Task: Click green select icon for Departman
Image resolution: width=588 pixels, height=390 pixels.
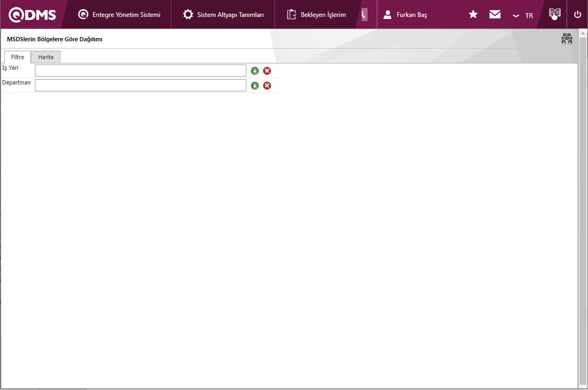Action: click(255, 86)
